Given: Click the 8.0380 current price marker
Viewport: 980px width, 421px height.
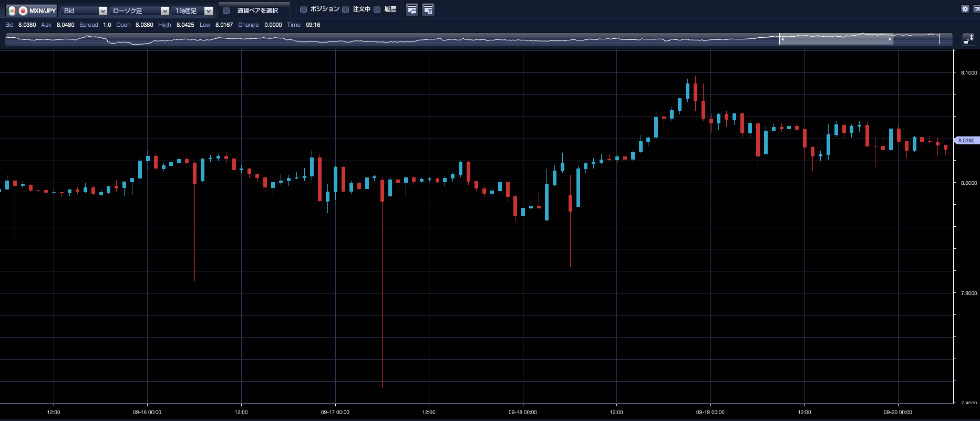Looking at the screenshot, I should [966, 141].
